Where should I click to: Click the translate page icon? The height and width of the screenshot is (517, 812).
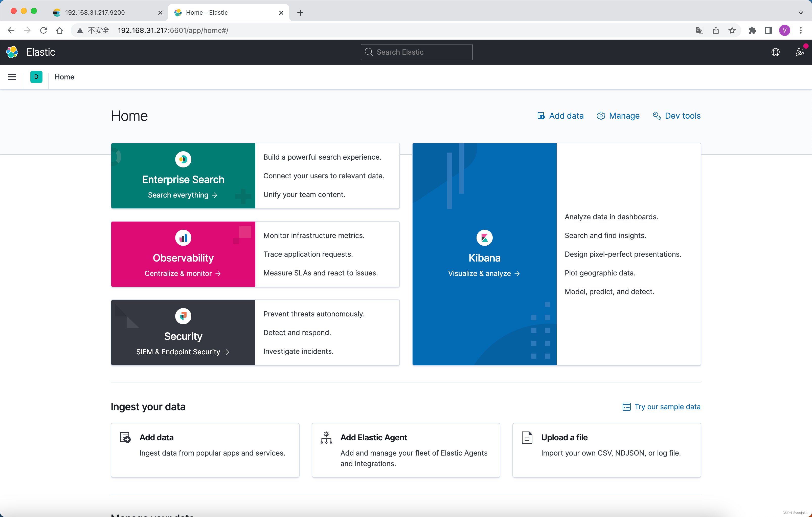point(699,30)
